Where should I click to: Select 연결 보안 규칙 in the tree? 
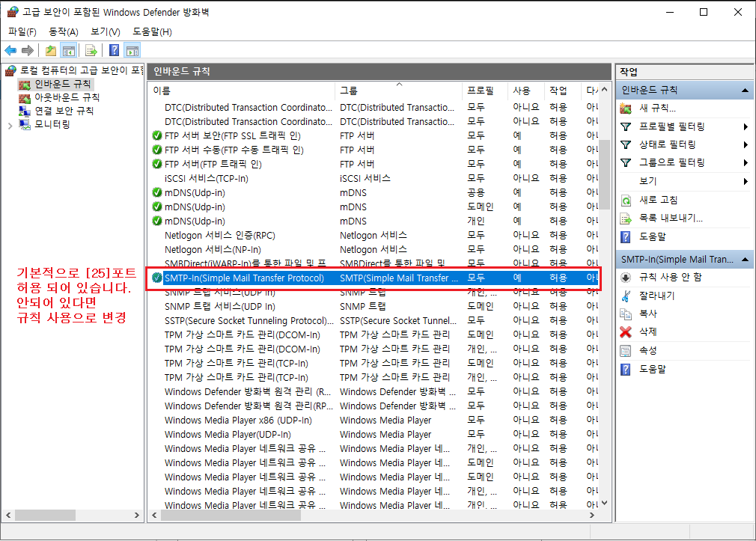[64, 111]
